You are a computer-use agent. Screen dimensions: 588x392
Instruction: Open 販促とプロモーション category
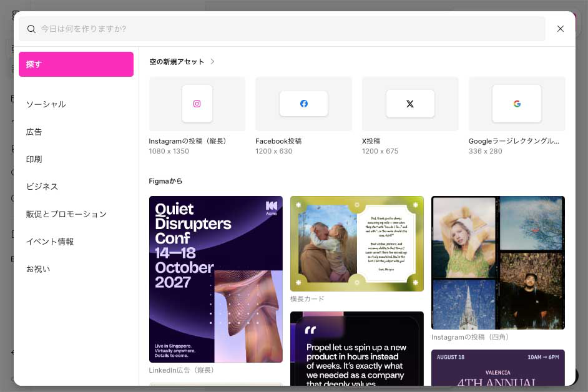[x=66, y=214]
